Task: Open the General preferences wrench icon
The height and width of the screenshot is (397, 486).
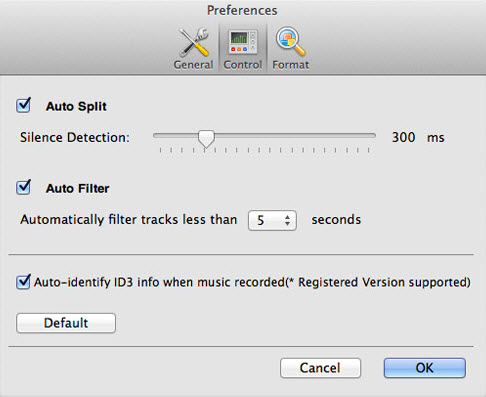Action: tap(194, 42)
